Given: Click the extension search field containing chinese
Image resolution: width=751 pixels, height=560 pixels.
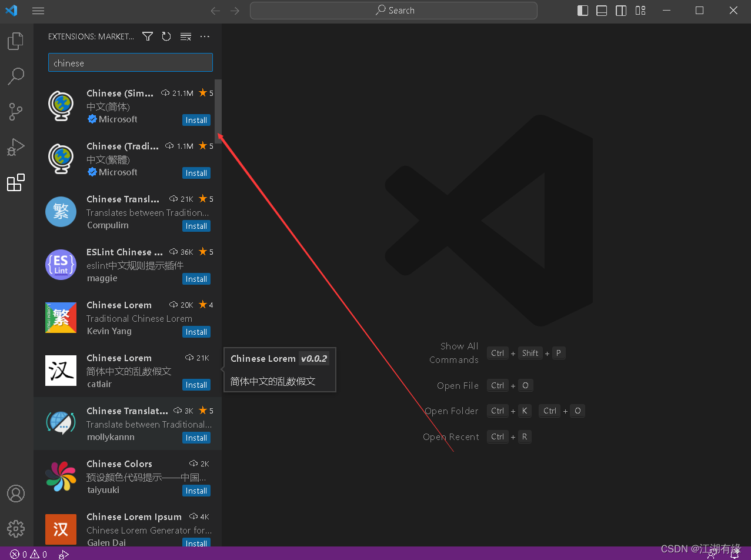Looking at the screenshot, I should click(x=131, y=63).
